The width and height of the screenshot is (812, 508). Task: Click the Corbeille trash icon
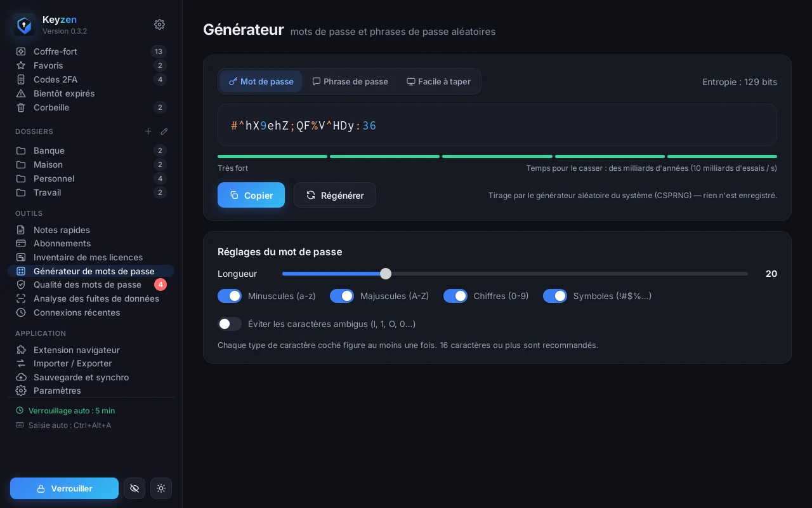click(x=21, y=107)
